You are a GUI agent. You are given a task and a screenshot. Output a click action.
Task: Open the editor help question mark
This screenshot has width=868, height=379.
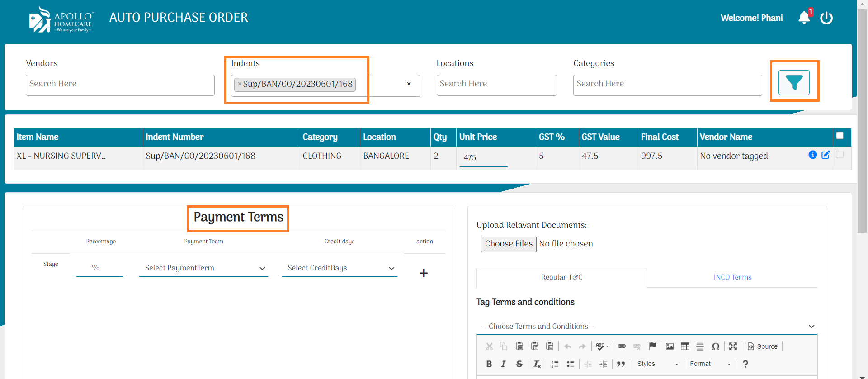coord(745,364)
